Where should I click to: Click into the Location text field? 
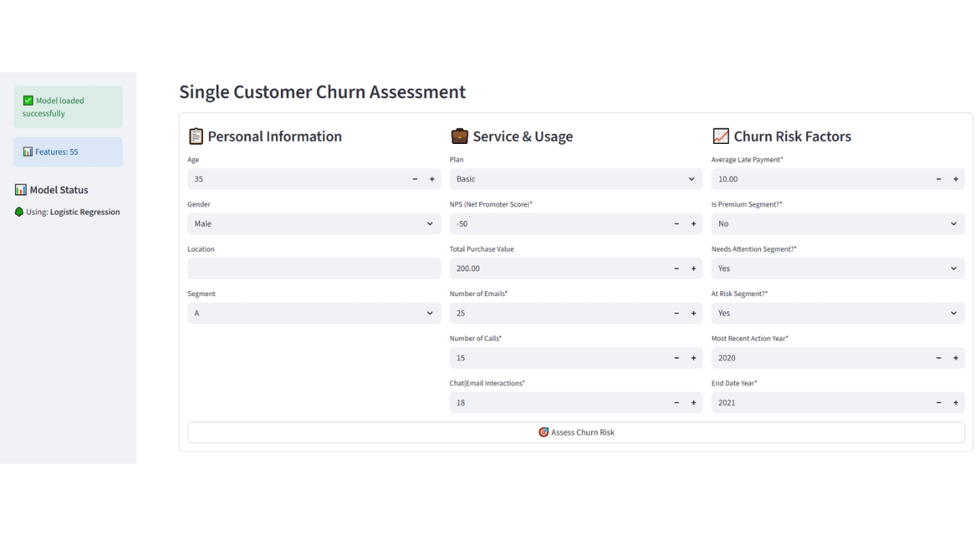click(314, 269)
